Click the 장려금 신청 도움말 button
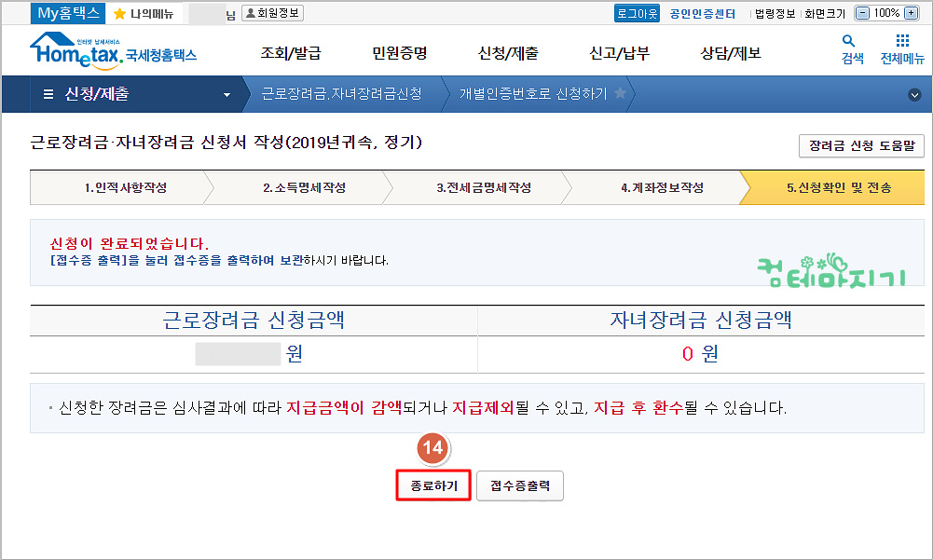 click(x=861, y=145)
